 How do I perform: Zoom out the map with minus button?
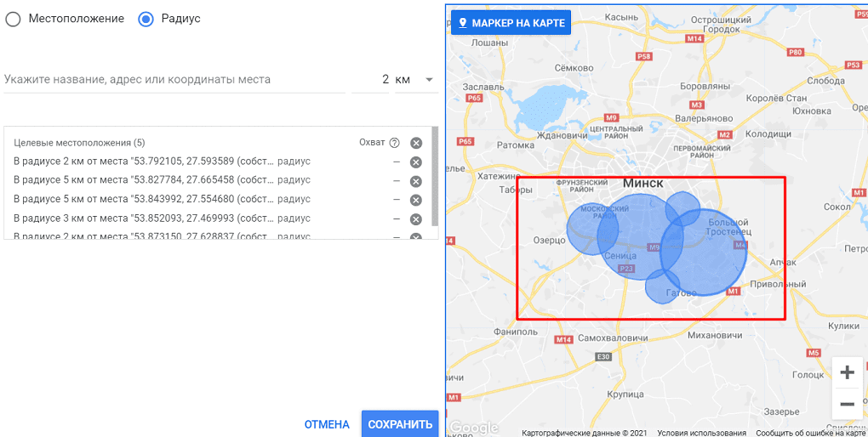coord(847,404)
